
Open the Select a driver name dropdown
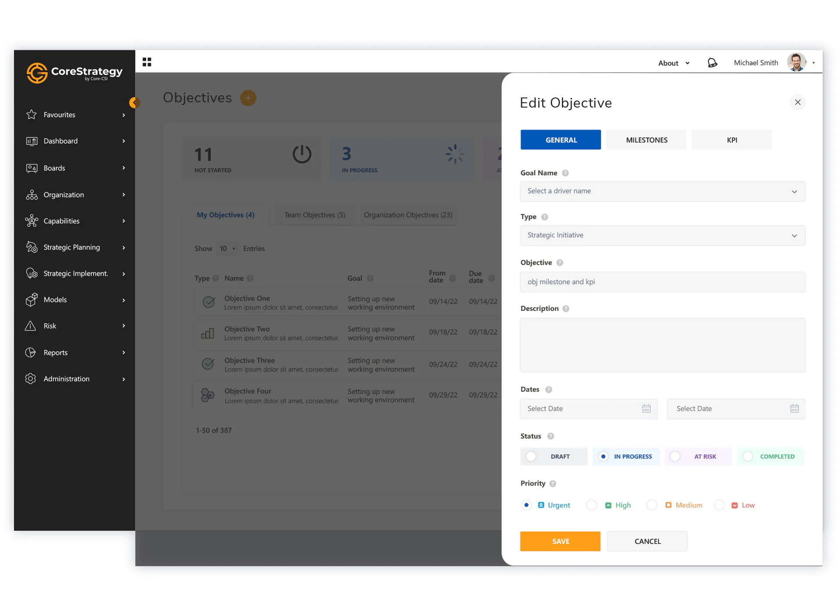click(x=662, y=191)
